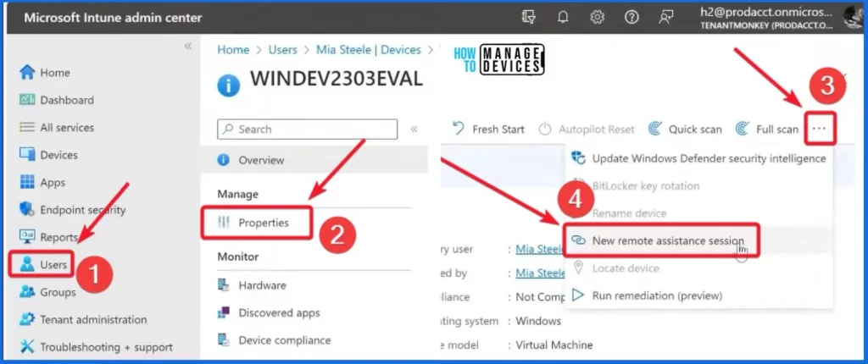Click the Virtual Machine model value
The width and height of the screenshot is (868, 364).
(x=554, y=345)
